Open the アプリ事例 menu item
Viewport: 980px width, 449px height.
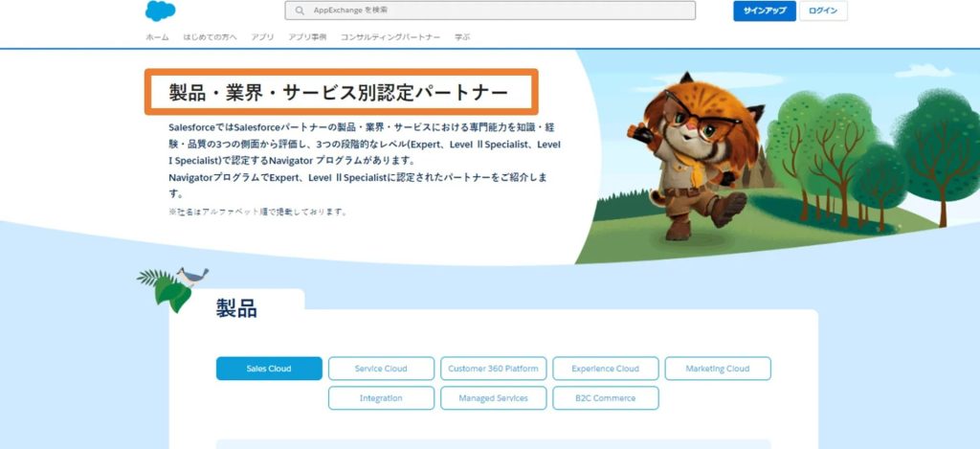307,37
